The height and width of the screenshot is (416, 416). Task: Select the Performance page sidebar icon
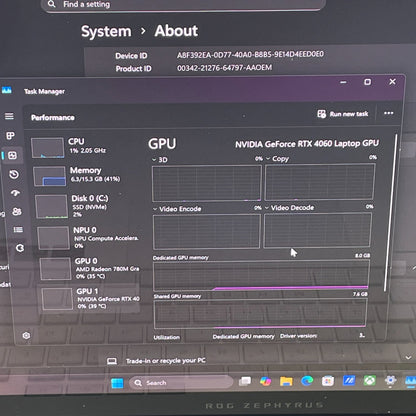point(12,155)
